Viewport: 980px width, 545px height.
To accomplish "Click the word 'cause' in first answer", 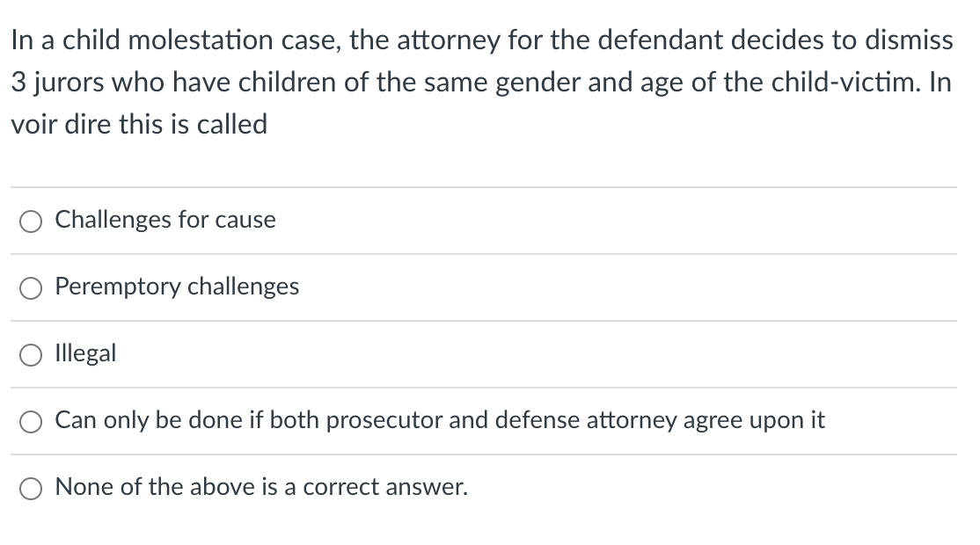I will point(245,221).
